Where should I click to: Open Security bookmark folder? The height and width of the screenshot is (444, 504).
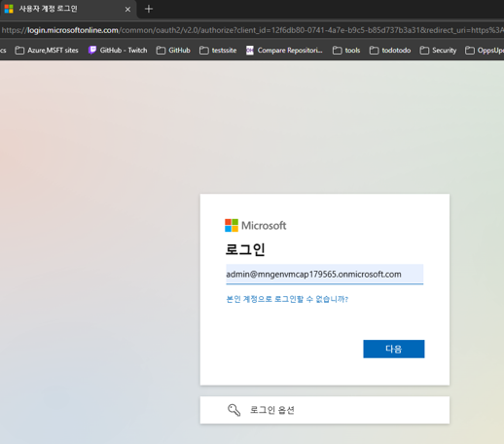(x=438, y=51)
